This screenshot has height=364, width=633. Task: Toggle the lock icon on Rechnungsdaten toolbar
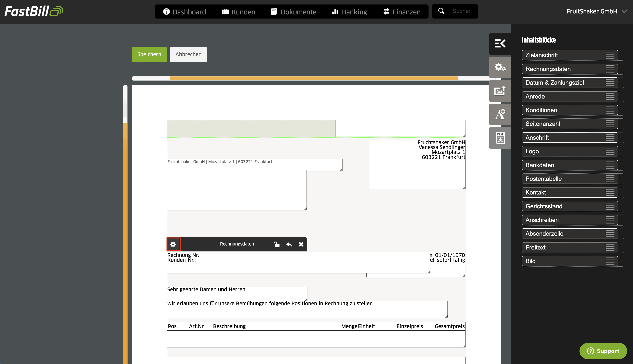click(276, 244)
